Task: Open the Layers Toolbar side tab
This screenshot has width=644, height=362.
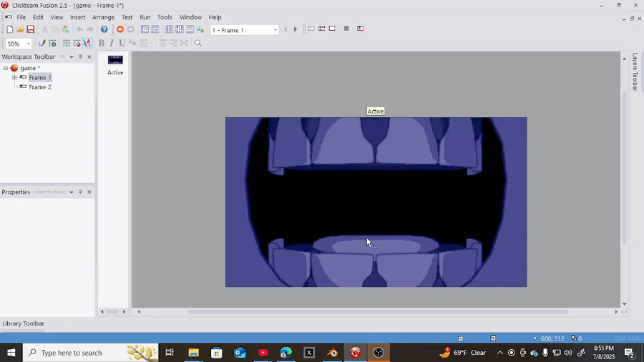Action: tap(635, 72)
